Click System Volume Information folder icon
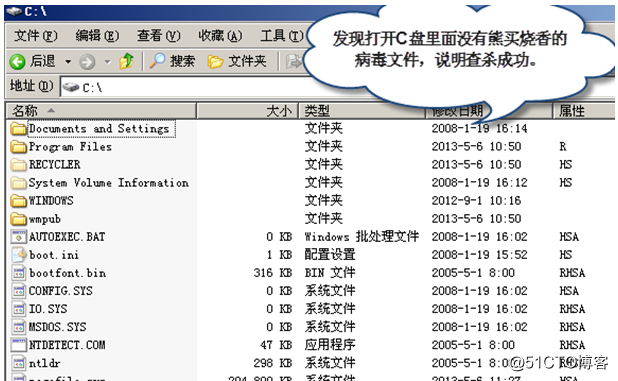 19,182
